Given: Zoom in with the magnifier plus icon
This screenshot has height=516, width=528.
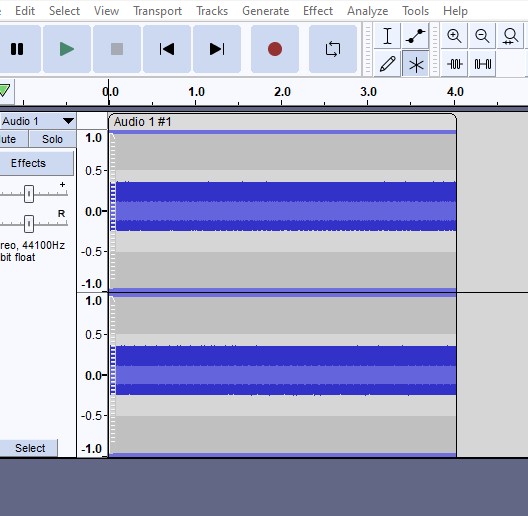Looking at the screenshot, I should [x=454, y=36].
